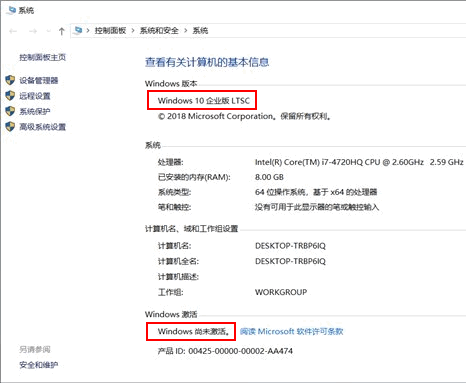Select DESKTOP-TRBP6IQ beside 计算机名
Image resolution: width=466 pixels, height=383 pixels.
tap(290, 246)
